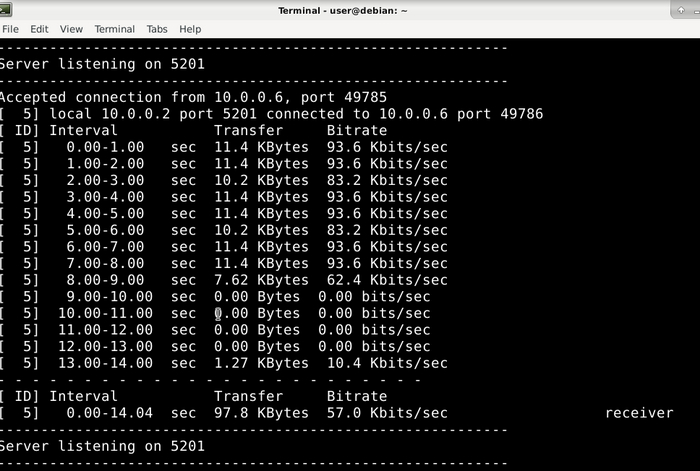The image size is (700, 471).
Task: Click the bitrate '10.4 Kbits/sec'
Action: coord(387,363)
